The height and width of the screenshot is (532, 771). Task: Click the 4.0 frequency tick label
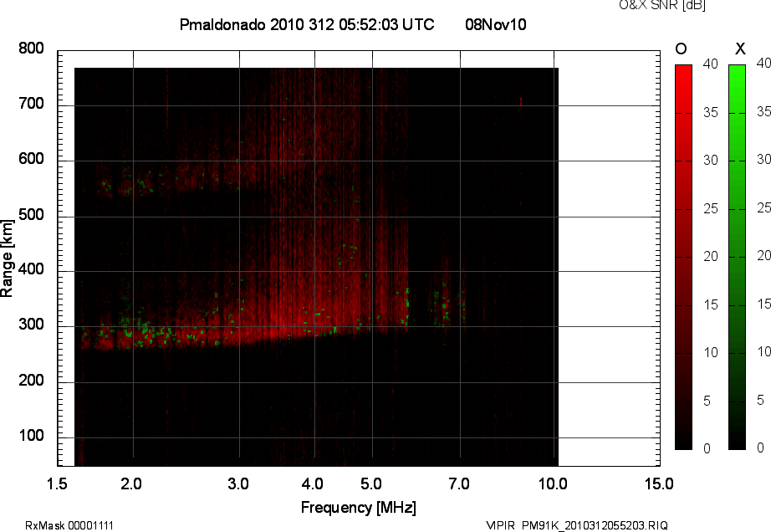pyautogui.click(x=313, y=483)
